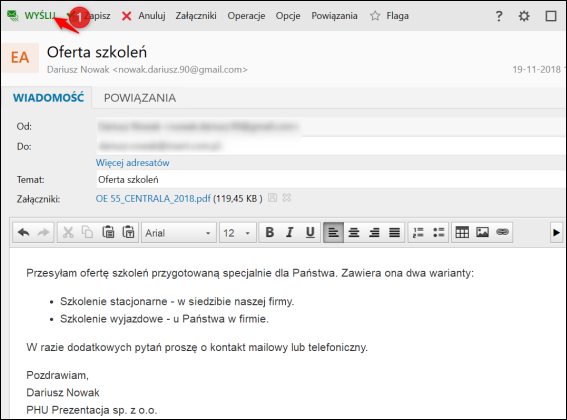Switch to the WIADOMOŚĆ tab
This screenshot has height=420, width=567.
(48, 98)
